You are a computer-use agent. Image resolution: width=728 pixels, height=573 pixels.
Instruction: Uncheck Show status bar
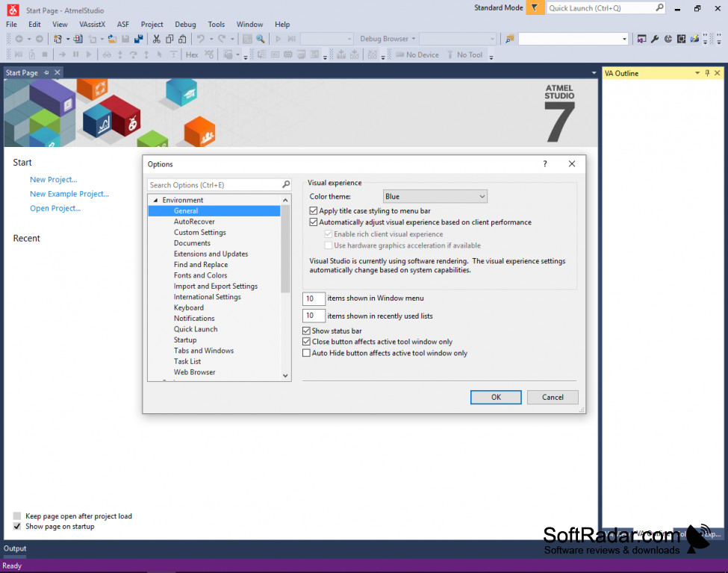(x=306, y=331)
